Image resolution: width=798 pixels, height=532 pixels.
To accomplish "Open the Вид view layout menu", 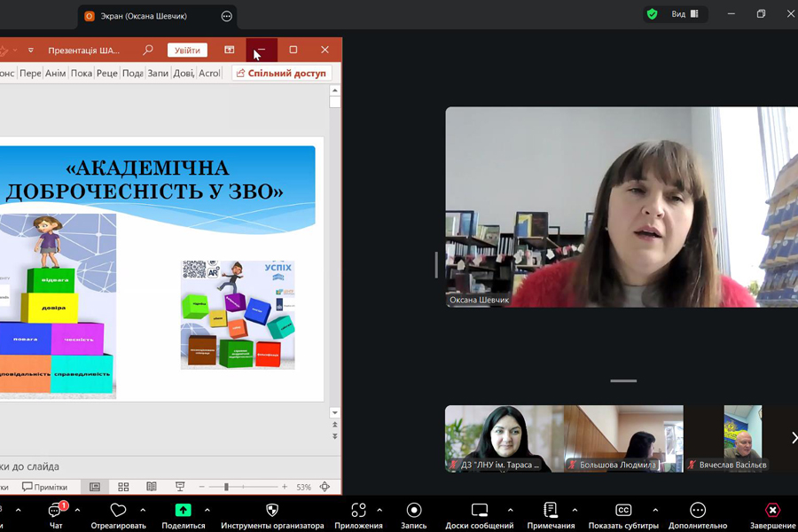I will point(685,14).
